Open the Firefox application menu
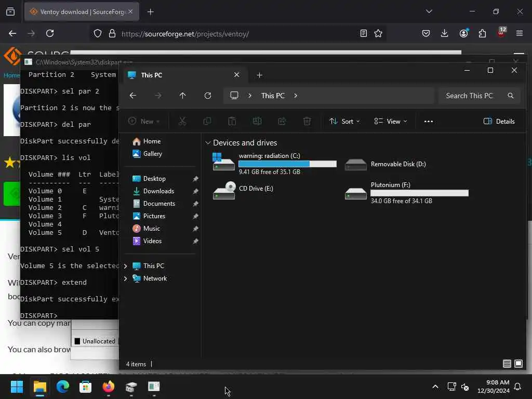532x399 pixels. [519, 33]
